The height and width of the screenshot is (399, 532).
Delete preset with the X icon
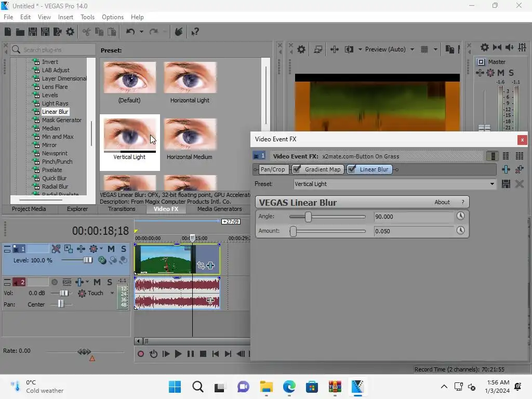point(519,184)
